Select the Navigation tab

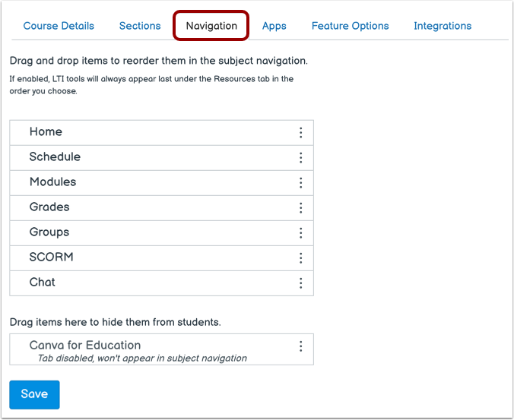[211, 26]
